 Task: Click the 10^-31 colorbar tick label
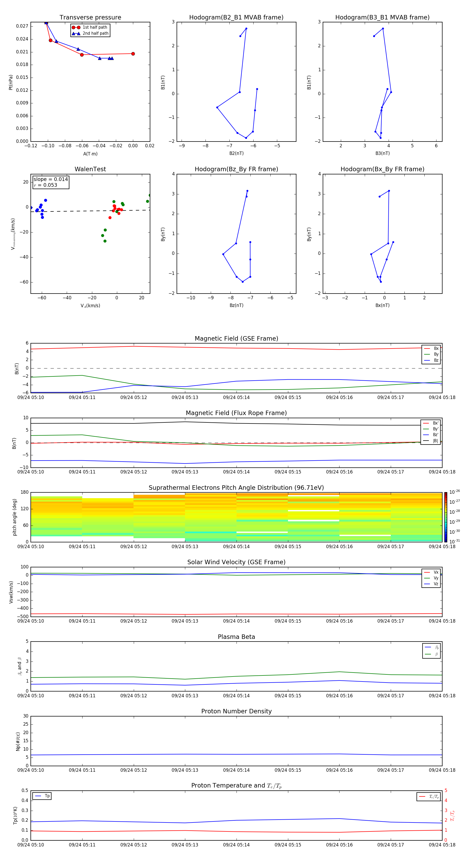pyautogui.click(x=455, y=542)
